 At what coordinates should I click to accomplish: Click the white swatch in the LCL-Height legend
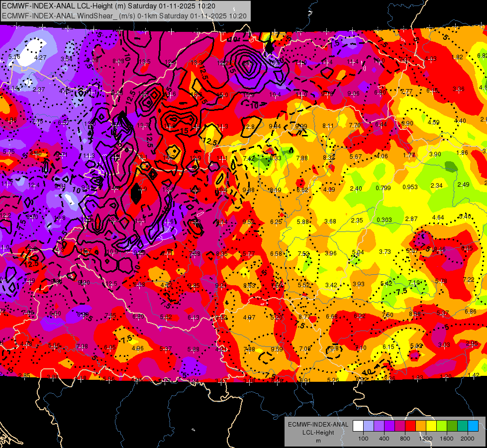pos(358,426)
